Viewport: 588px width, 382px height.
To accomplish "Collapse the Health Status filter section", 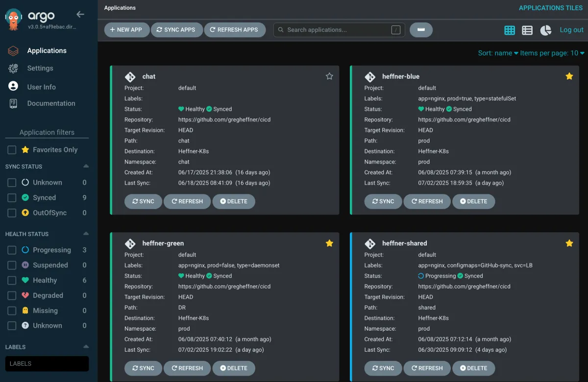I will point(86,234).
